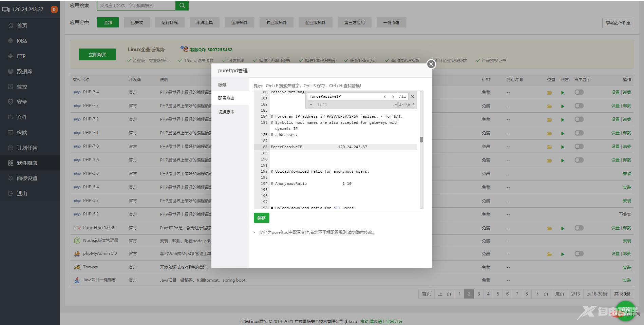644x325 pixels.
Task: Open the 软件商店 sidebar item
Action: point(27,163)
